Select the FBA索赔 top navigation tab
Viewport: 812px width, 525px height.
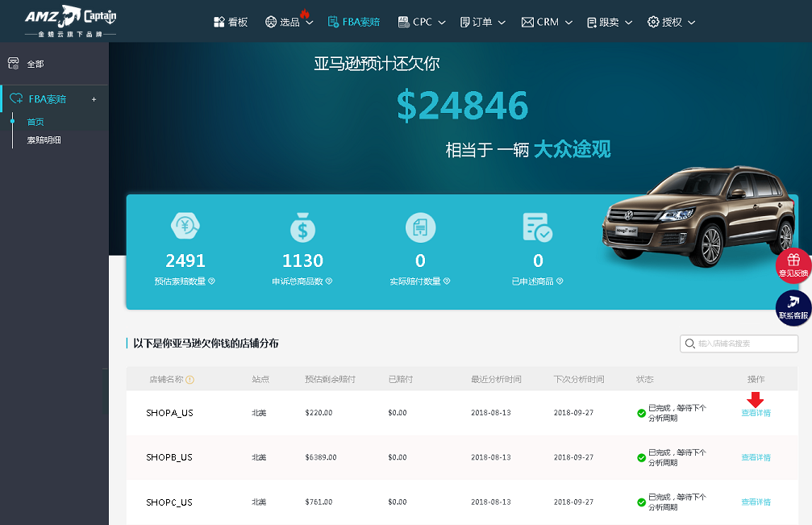pyautogui.click(x=354, y=22)
